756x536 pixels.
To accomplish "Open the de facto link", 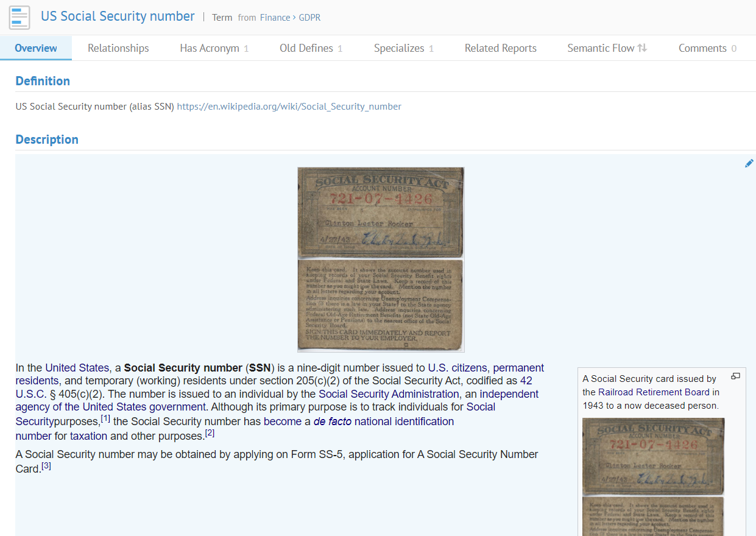I will click(332, 421).
